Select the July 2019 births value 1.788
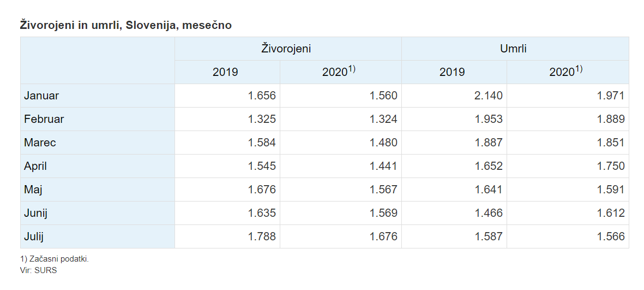Screen dimensions: 644x290 262,236
